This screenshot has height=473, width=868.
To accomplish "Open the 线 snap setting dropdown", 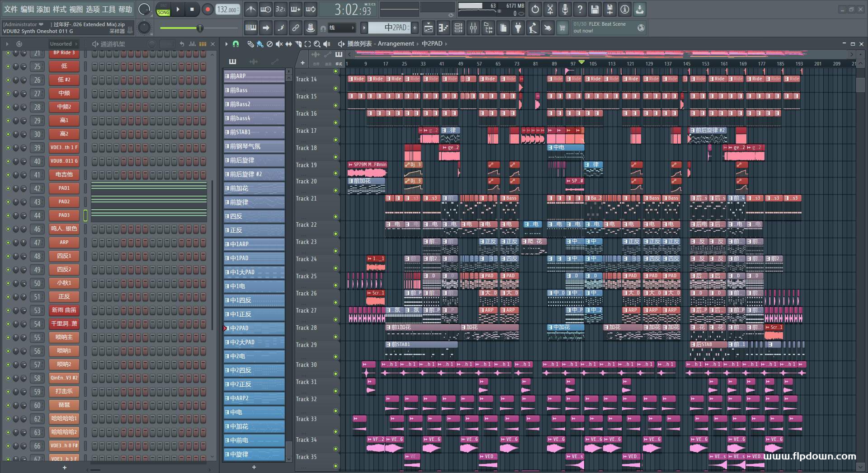I will pos(341,28).
